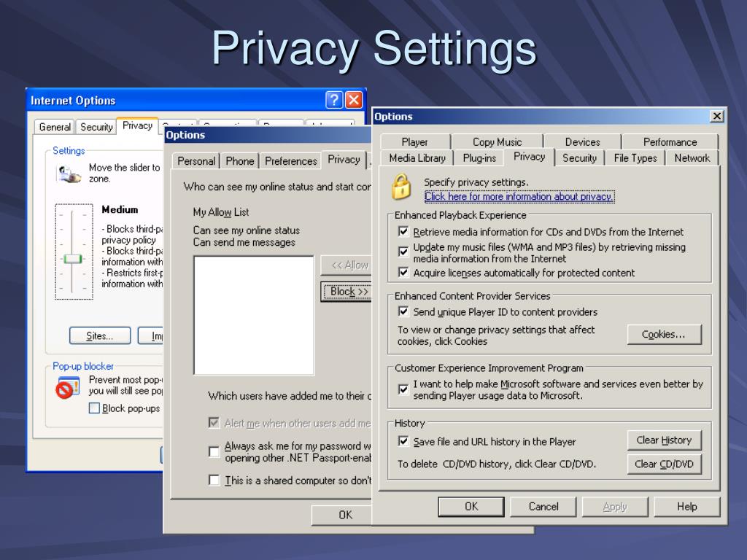Viewport: 747px width, 560px height.
Task: Click the Apply button
Action: 615,507
